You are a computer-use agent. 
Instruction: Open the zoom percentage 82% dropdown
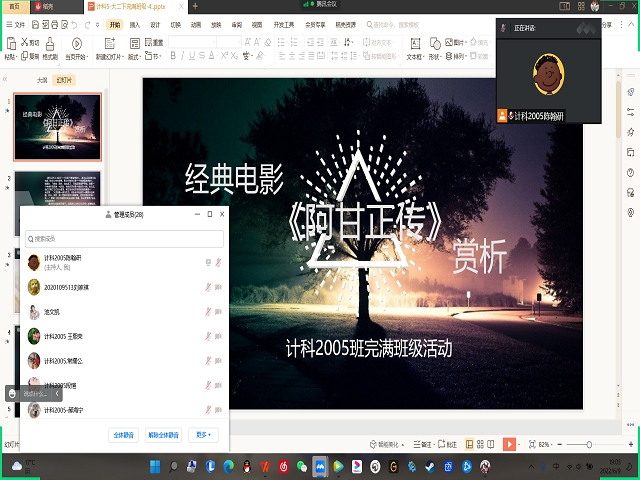pos(546,444)
